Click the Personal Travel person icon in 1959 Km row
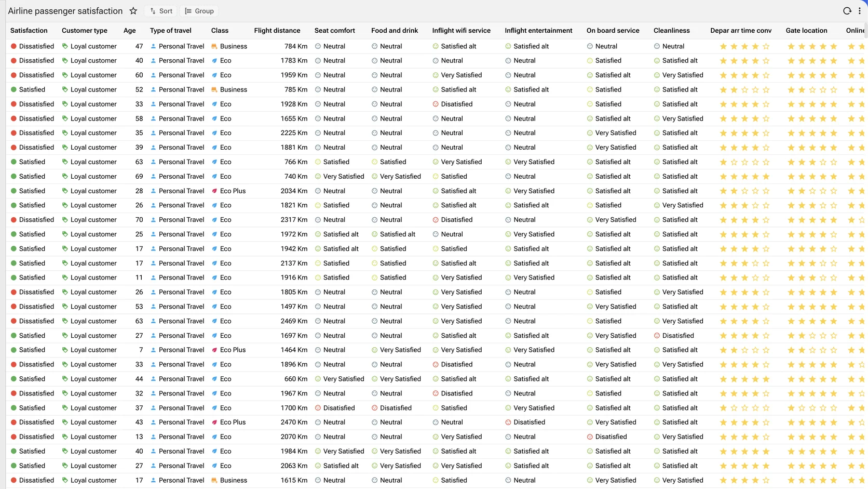Viewport: 868px width, 489px height. 154,75
